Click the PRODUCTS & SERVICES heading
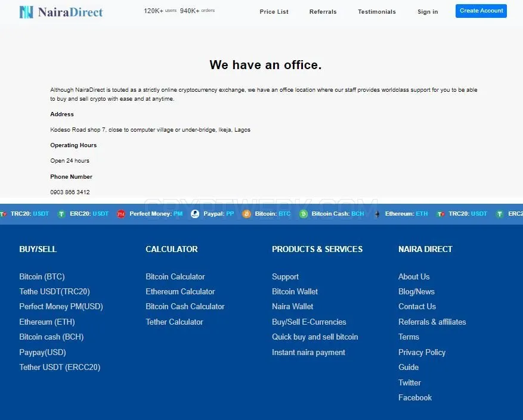Screen dimensions: 523x420 317,250
